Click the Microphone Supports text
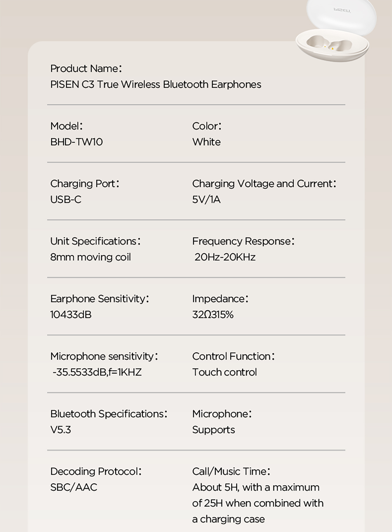 pyautogui.click(x=214, y=430)
